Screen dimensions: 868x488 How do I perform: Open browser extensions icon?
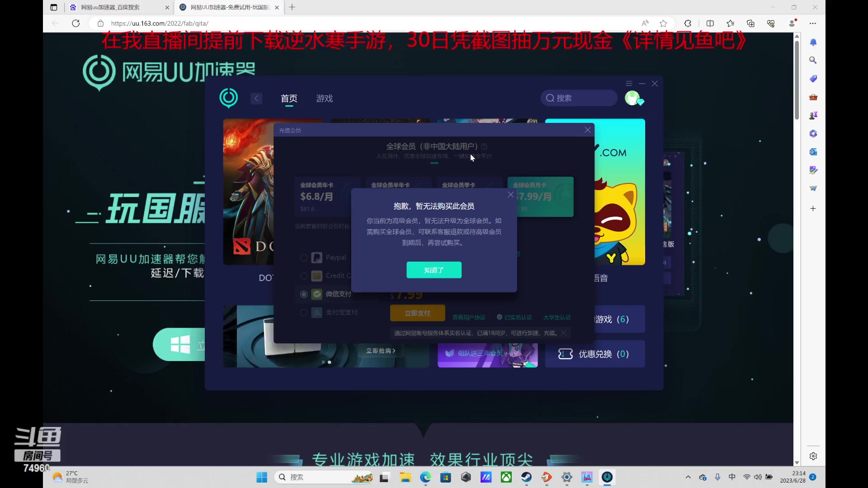point(688,23)
